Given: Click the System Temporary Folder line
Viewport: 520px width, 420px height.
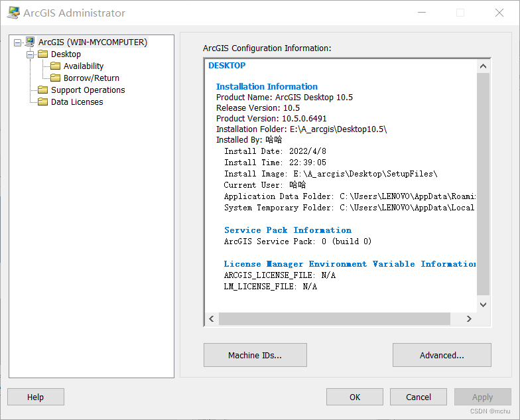Looking at the screenshot, I should 349,208.
